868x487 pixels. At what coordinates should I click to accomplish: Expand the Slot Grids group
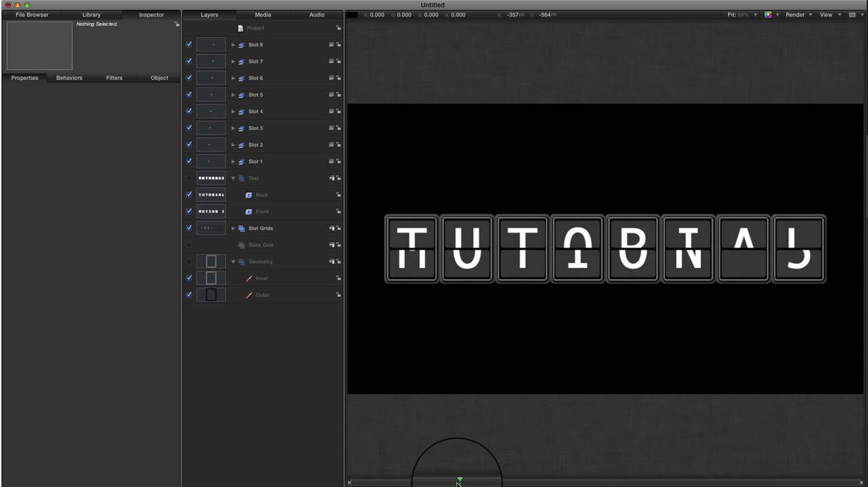click(x=233, y=229)
